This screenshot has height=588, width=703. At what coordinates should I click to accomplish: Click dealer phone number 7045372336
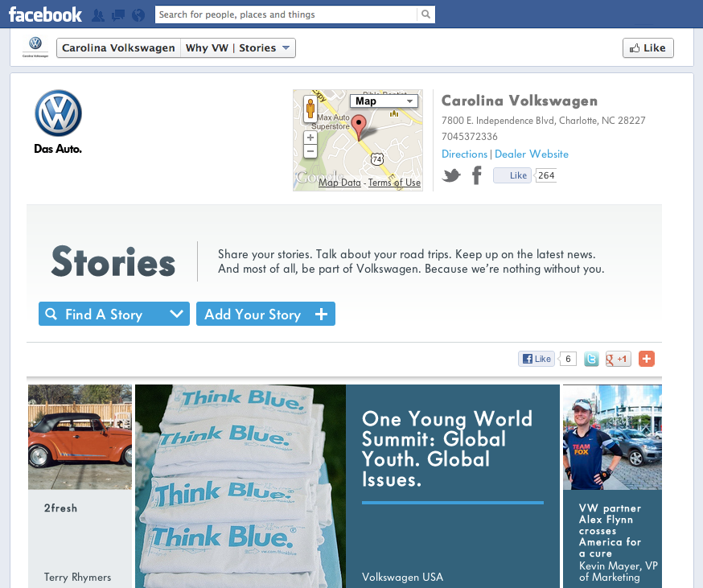coord(470,137)
